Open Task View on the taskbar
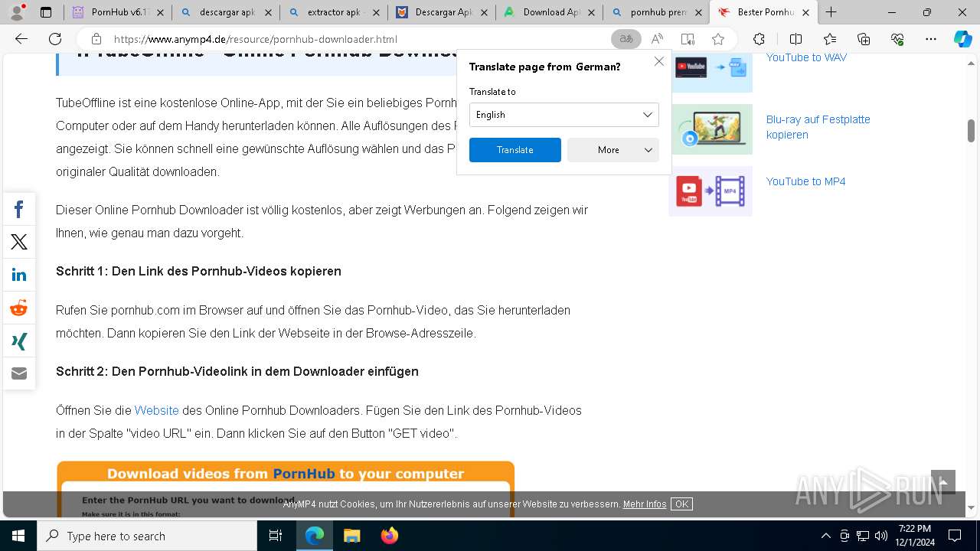980x551 pixels. (276, 536)
